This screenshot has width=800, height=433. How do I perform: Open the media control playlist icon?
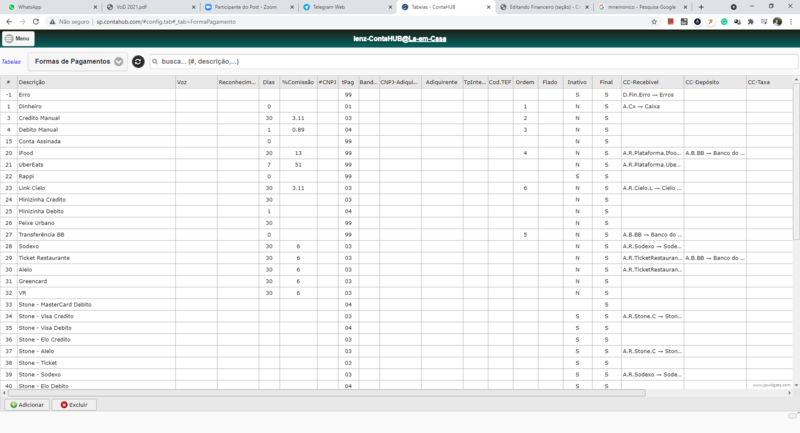[x=764, y=22]
